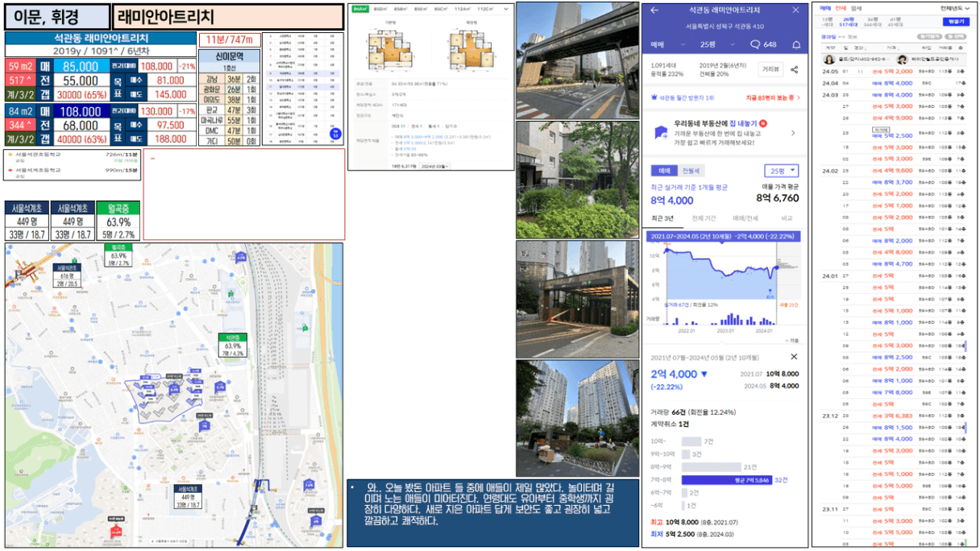The height and width of the screenshot is (551, 980).
Task: Click the 11분/747m distance box
Action: [x=229, y=40]
